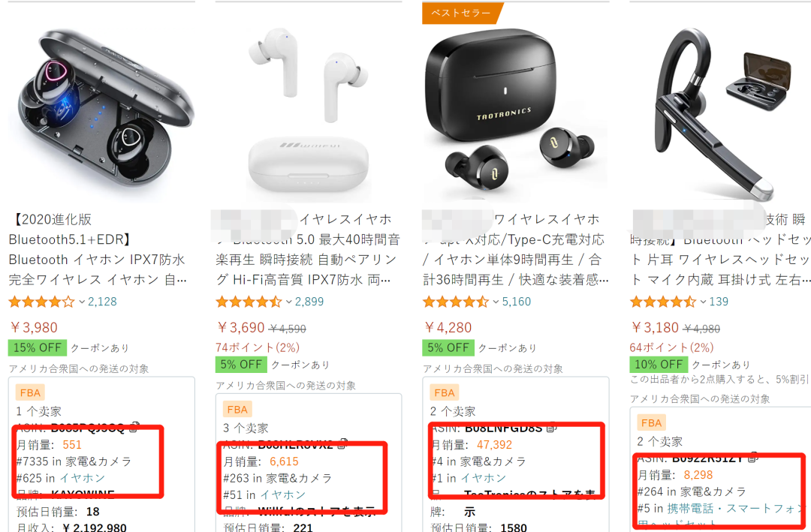
Task: Copy the ASIN of the white Willful earbuds
Action: [x=342, y=444]
